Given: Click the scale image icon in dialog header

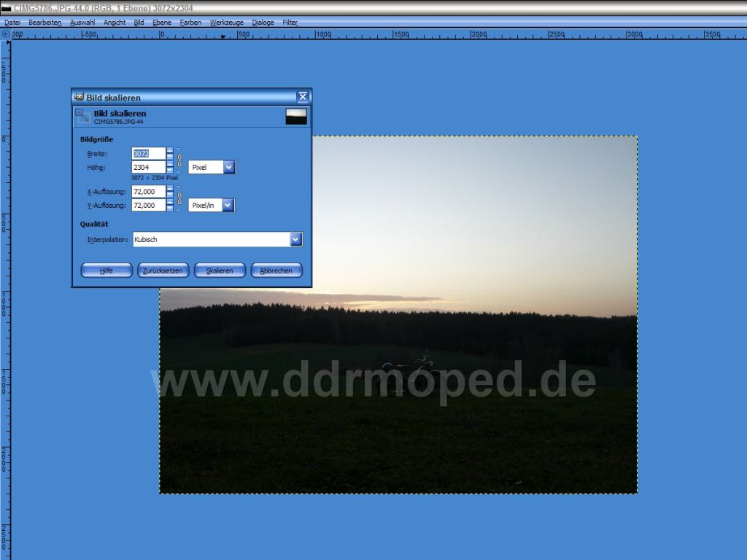Looking at the screenshot, I should 83,117.
